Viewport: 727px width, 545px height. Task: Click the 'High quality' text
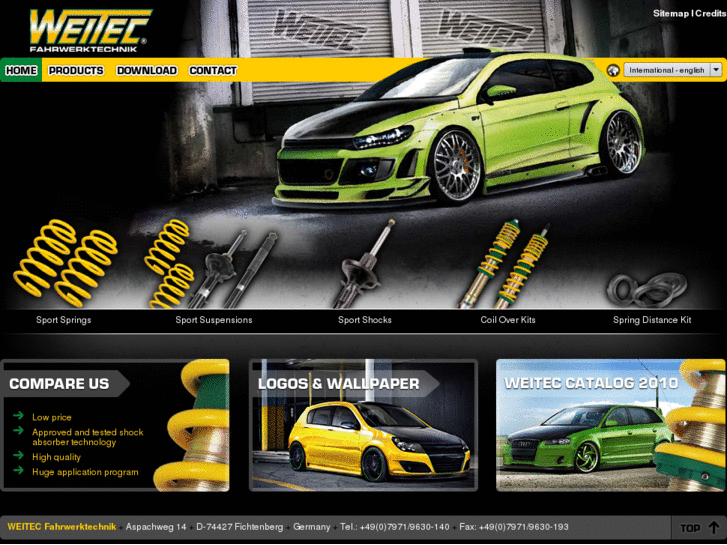[x=56, y=457]
